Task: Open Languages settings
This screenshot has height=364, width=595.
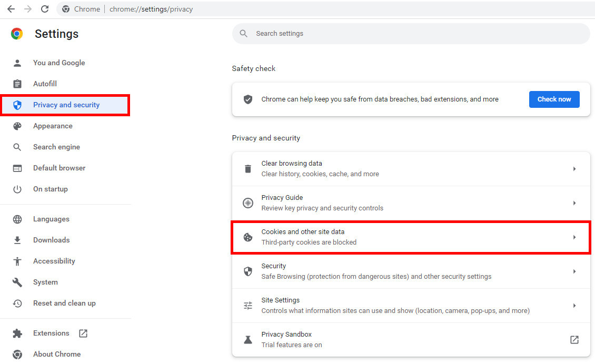Action: (51, 219)
